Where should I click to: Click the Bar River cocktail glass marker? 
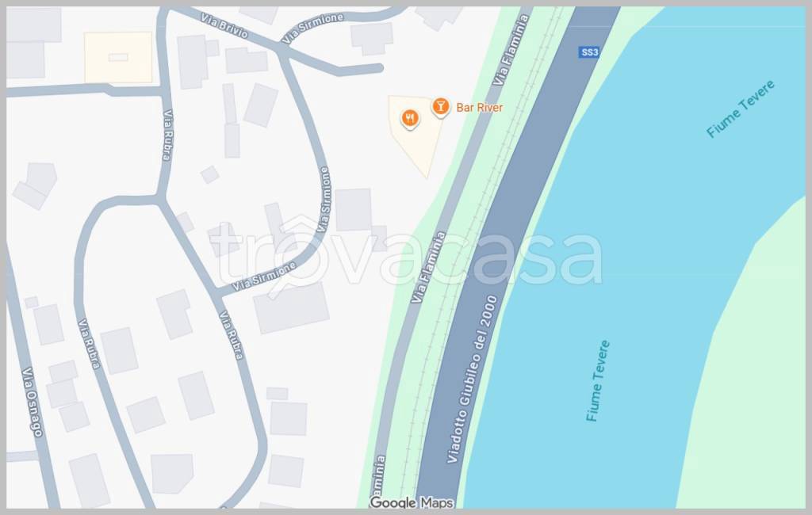point(440,107)
